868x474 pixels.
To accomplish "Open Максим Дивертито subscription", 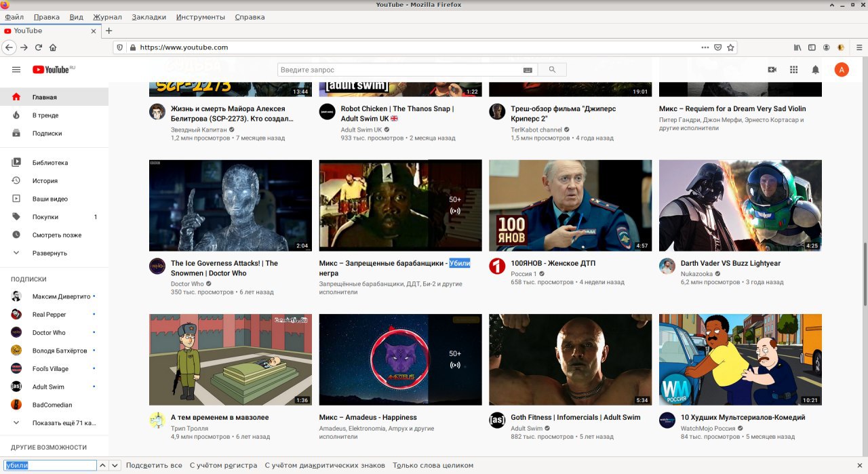I will pos(54,296).
